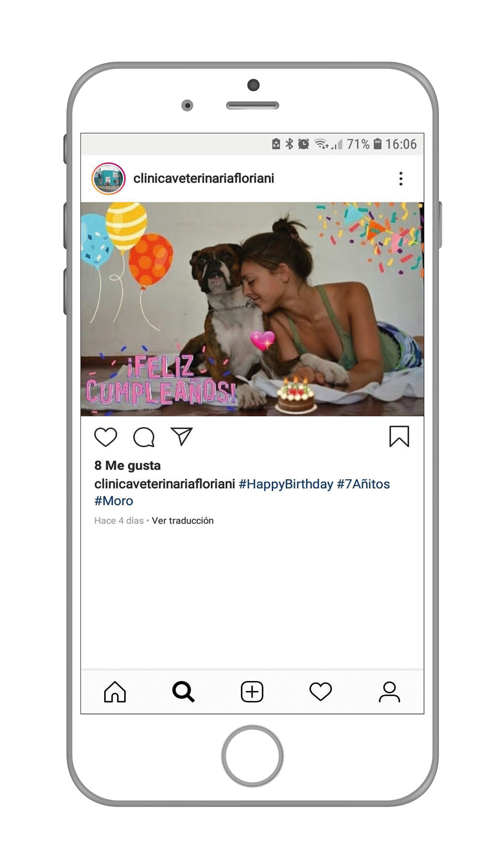The width and height of the screenshot is (504, 852).
Task: View who liked via 8 Me gusta
Action: pos(127,465)
